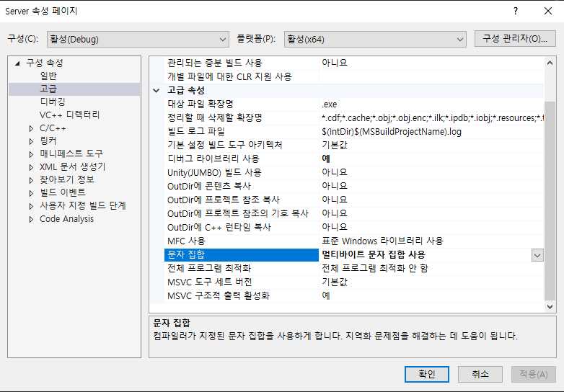
Task: Select OutDir에 프로젝트 참조의 기호 복사
Action: pos(242,213)
